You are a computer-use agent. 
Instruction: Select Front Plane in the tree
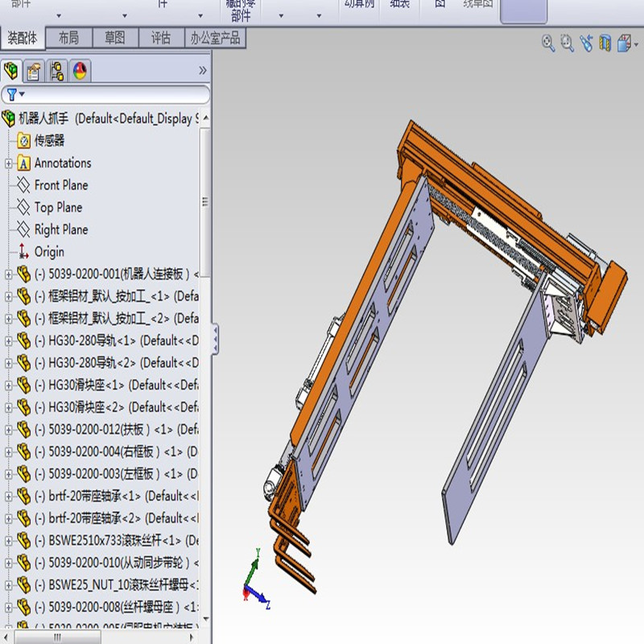coord(61,185)
